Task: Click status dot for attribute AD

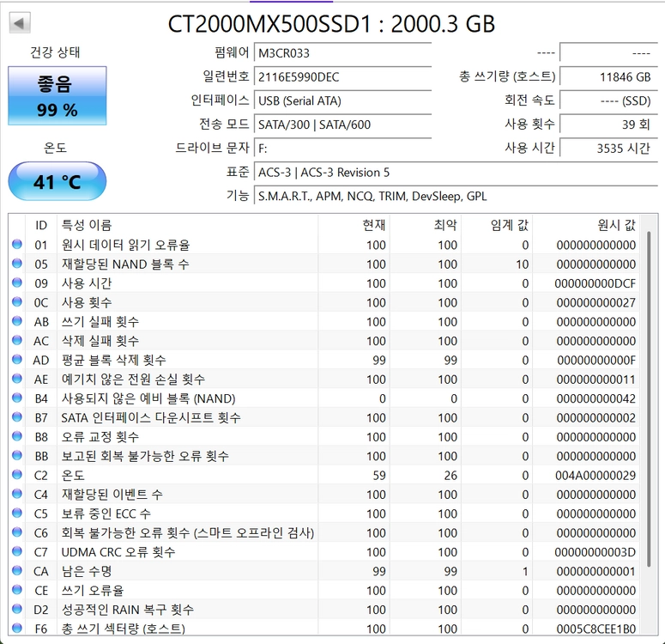Action: pos(17,359)
